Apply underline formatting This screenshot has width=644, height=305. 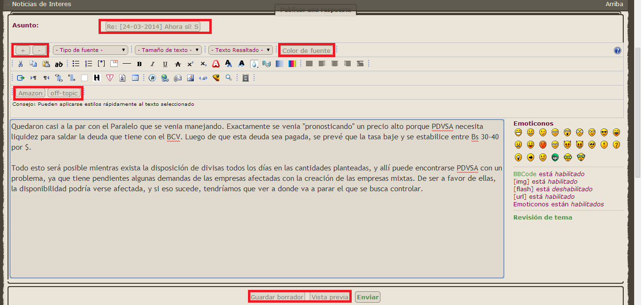pyautogui.click(x=165, y=64)
